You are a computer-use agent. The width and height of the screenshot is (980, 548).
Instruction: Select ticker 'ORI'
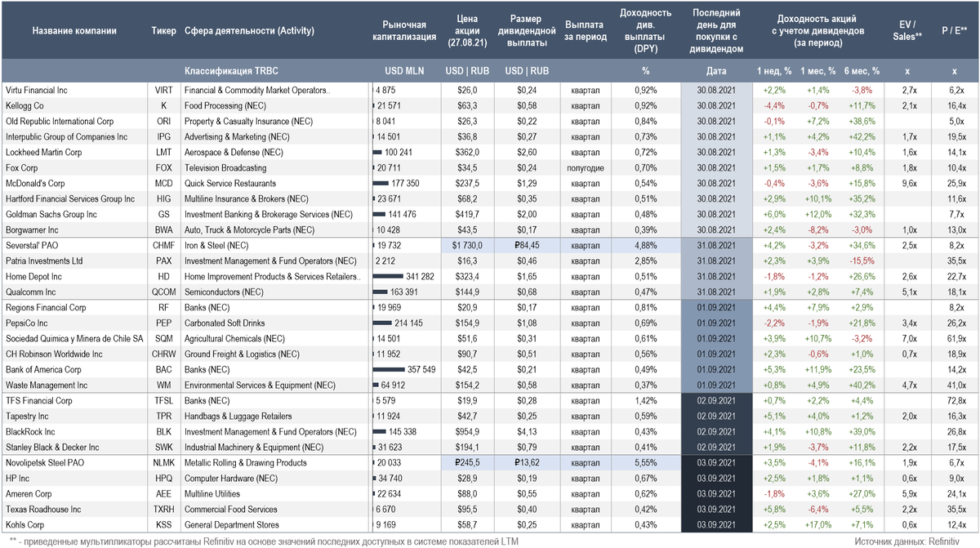pos(163,122)
